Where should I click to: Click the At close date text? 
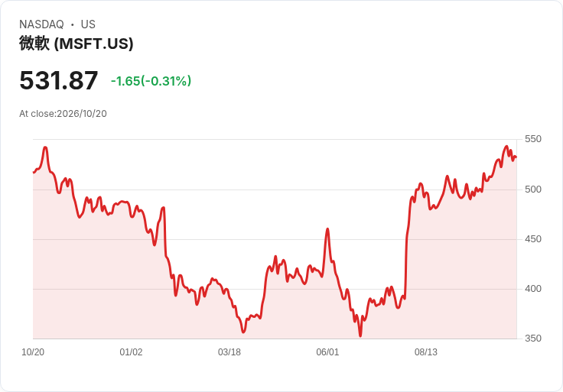point(63,114)
